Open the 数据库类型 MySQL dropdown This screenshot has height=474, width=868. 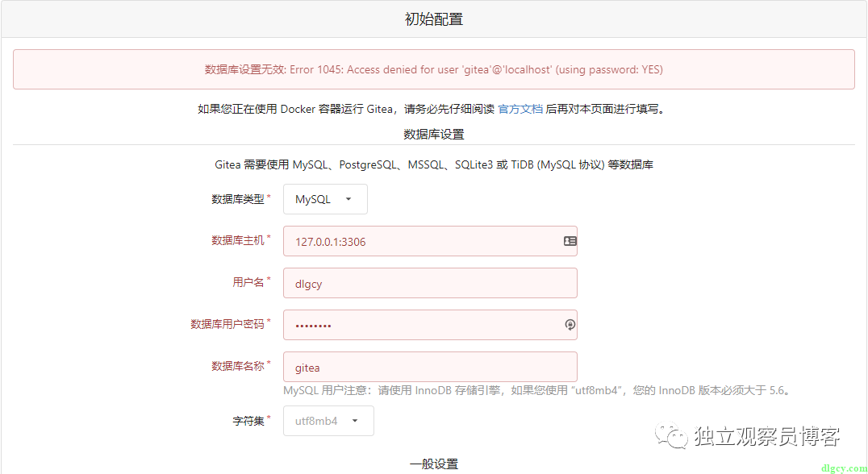pyautogui.click(x=325, y=199)
